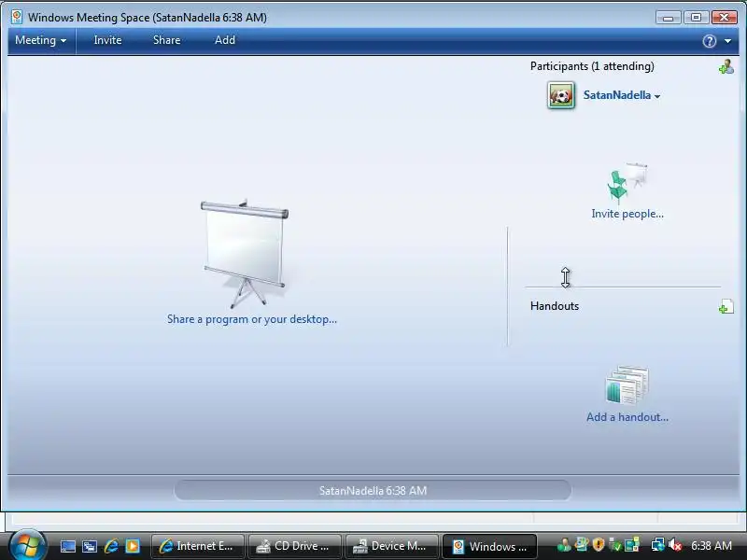Click the network monitors tray icon
The width and height of the screenshot is (747, 560).
(x=658, y=545)
